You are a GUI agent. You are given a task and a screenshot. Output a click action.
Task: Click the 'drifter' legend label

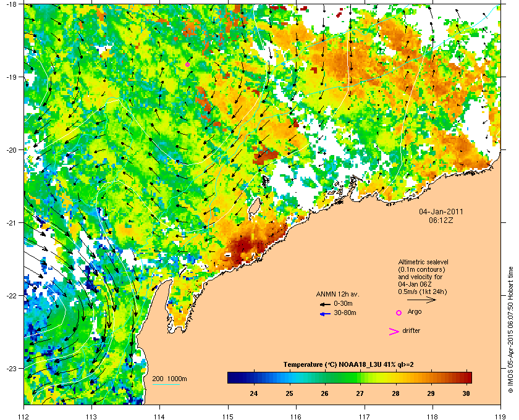411,330
